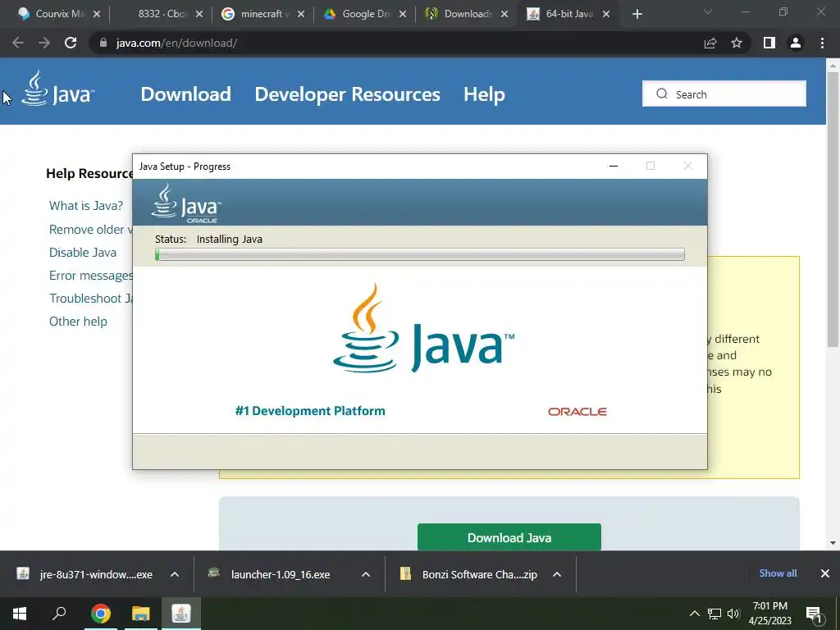Open the Remove older versions link
This screenshot has width=840, height=630.
pyautogui.click(x=90, y=230)
